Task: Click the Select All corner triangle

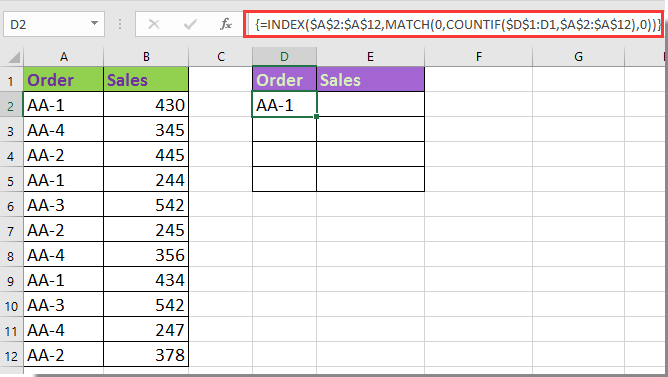Action: 14,57
